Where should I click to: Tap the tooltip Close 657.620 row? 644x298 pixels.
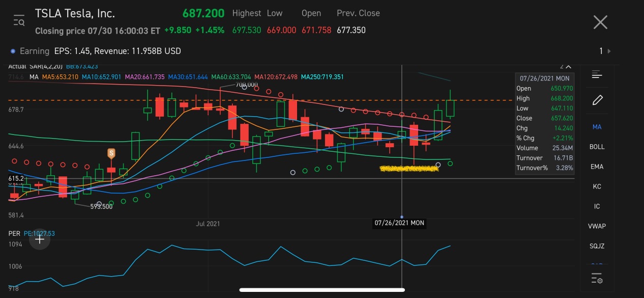tap(544, 118)
